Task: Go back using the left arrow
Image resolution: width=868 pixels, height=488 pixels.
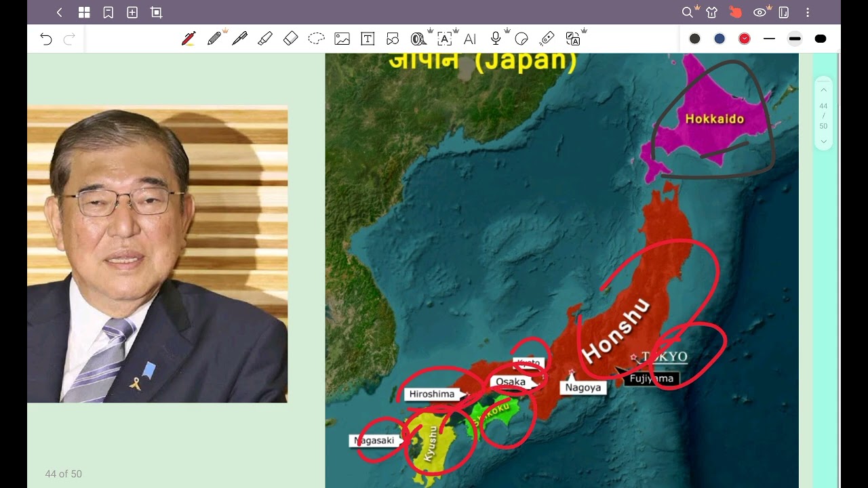Action: 59,12
